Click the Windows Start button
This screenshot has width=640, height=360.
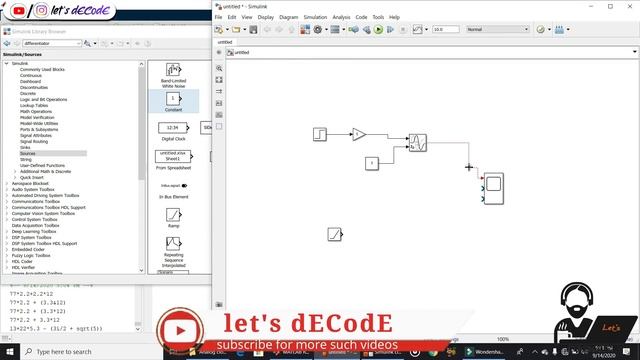(10, 351)
